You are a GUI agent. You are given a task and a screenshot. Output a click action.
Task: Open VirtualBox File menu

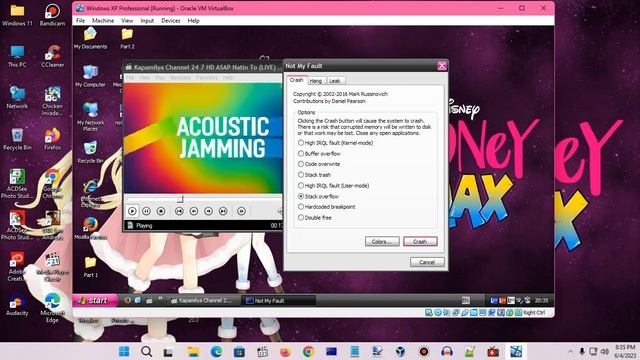point(80,20)
